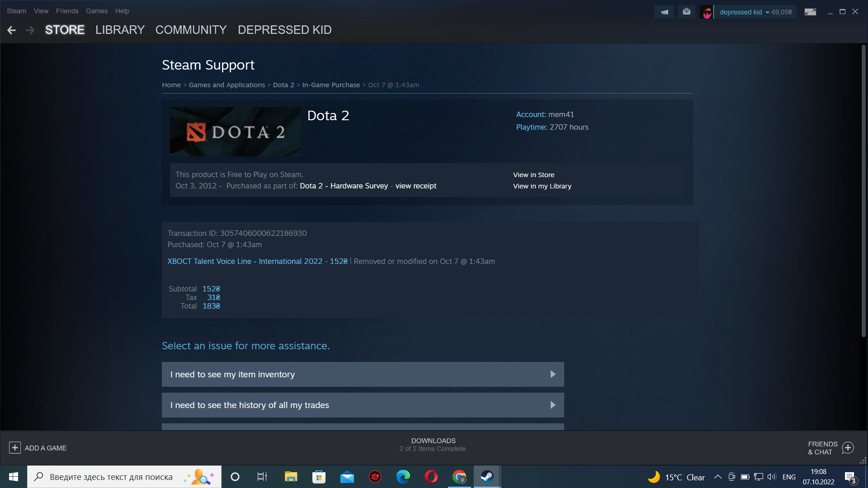The width and height of the screenshot is (868, 488).
Task: Expand 'I need to see the history of all my trades'
Action: click(363, 405)
